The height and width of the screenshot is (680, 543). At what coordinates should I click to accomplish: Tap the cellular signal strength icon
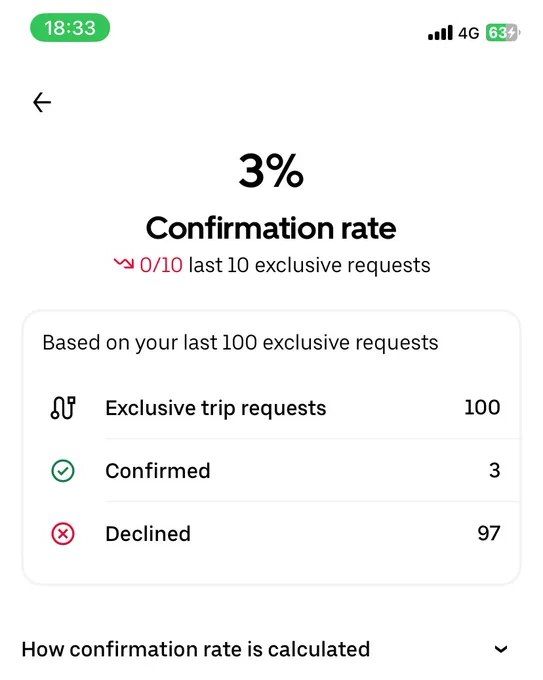click(440, 33)
